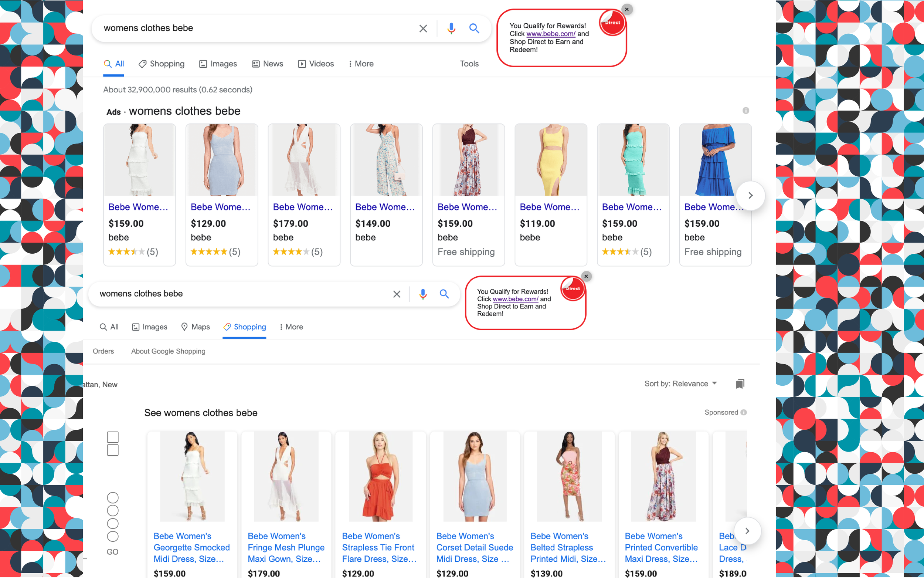Clear the top search box text

(423, 28)
